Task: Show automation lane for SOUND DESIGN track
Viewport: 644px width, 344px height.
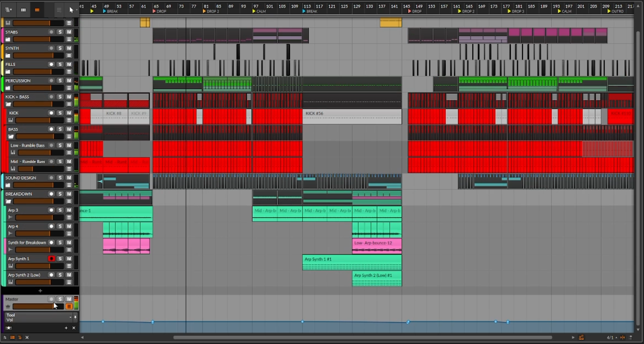Action: [69, 185]
